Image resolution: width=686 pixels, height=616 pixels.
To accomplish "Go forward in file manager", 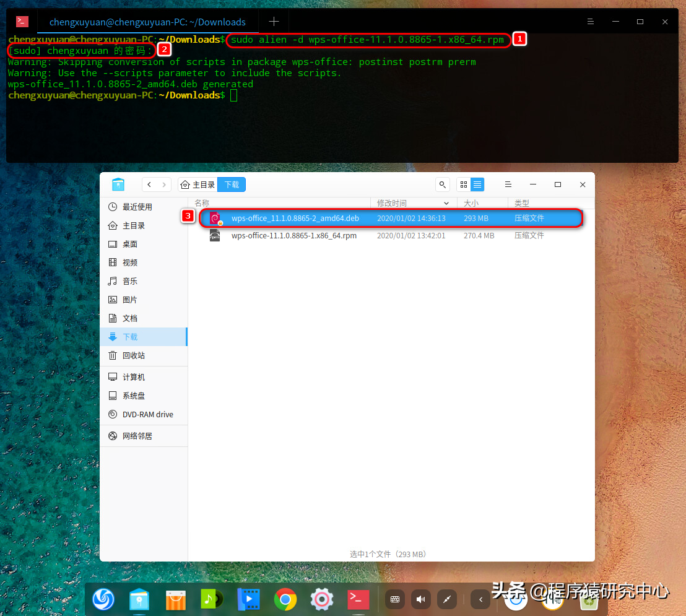I will point(164,184).
